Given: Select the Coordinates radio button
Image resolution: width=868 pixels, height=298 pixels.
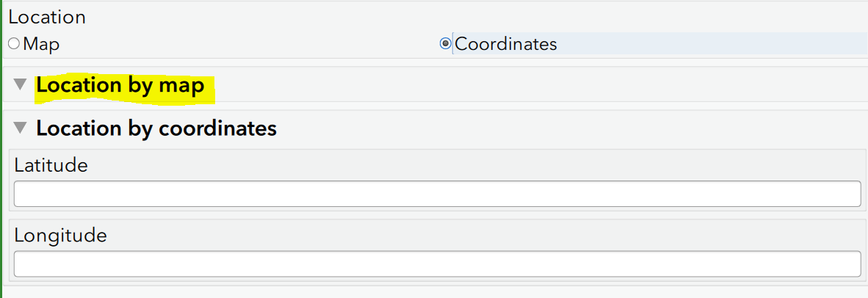Looking at the screenshot, I should tap(445, 44).
